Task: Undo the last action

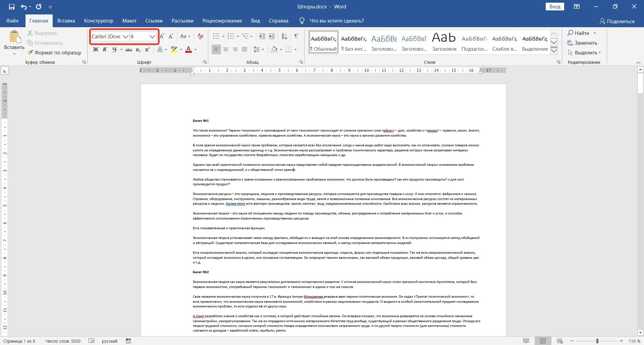Action: coord(24,7)
